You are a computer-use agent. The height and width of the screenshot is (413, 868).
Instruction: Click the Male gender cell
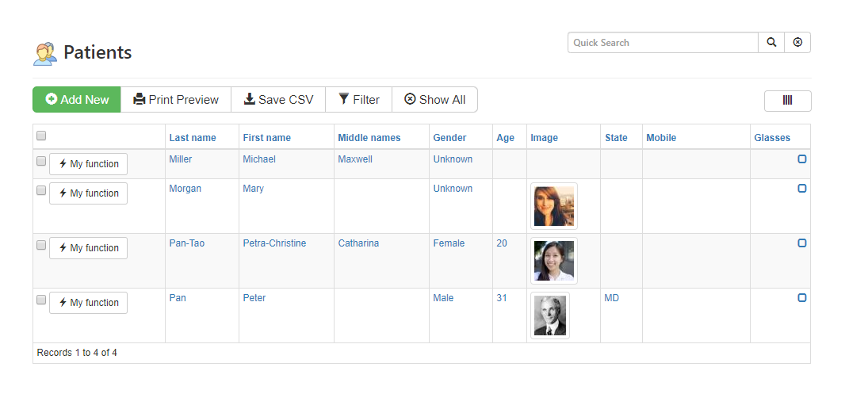443,298
